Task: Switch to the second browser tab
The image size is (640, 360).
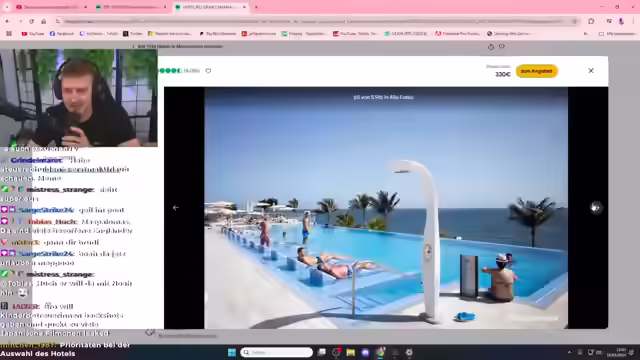Action: point(131,7)
